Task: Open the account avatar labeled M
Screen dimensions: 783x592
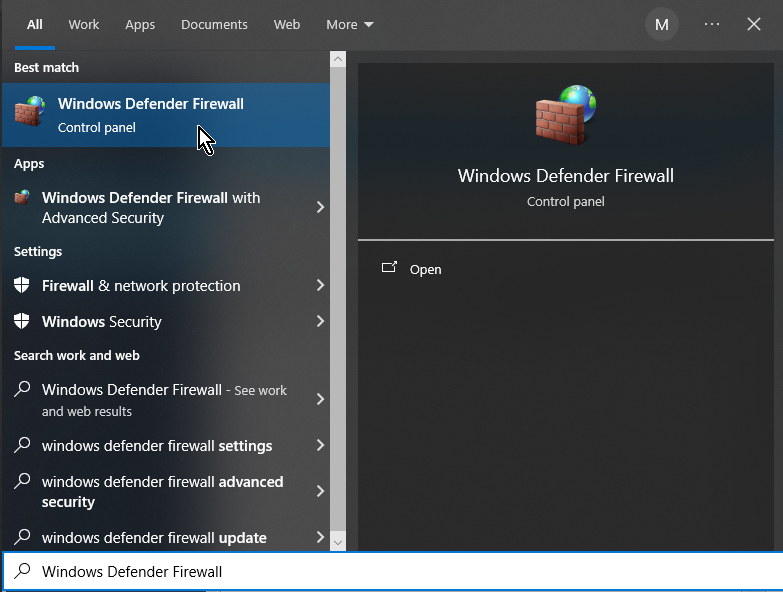Action: tap(662, 24)
